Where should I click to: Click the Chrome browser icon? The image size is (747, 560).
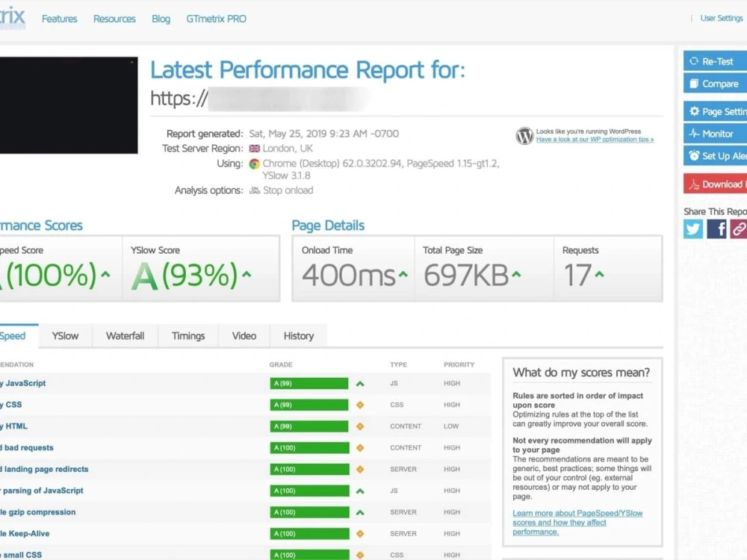coord(255,164)
